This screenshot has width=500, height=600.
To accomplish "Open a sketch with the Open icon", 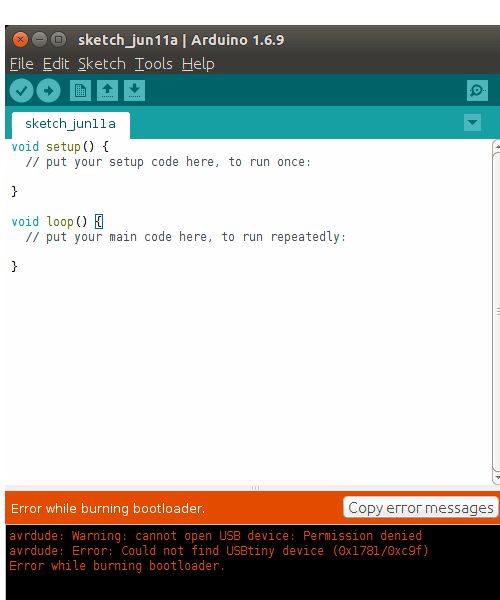I will click(107, 91).
